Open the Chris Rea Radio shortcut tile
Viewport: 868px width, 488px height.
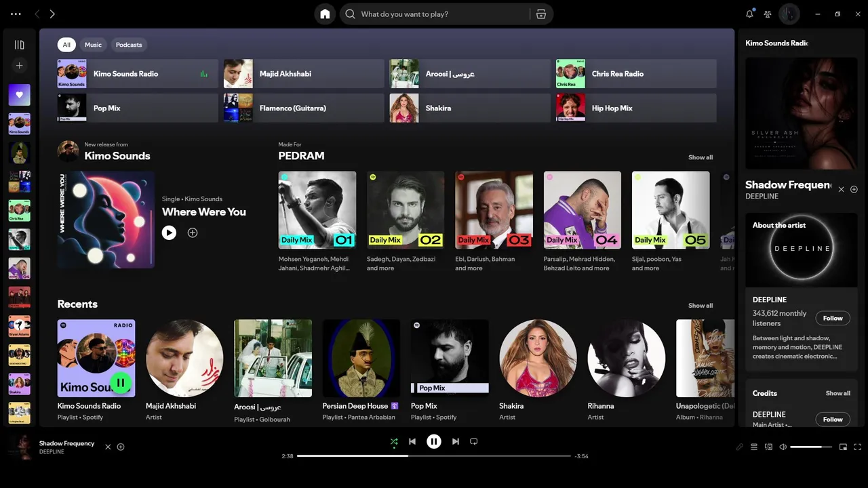pyautogui.click(x=636, y=74)
